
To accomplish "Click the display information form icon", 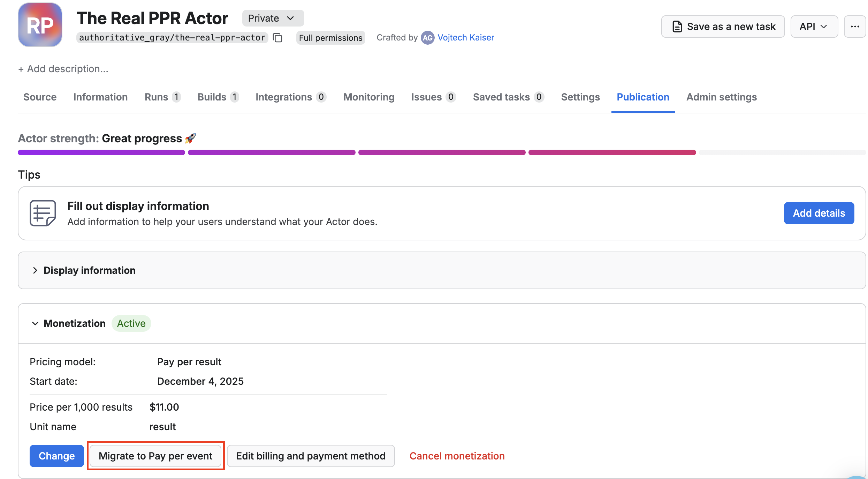I will tap(43, 213).
